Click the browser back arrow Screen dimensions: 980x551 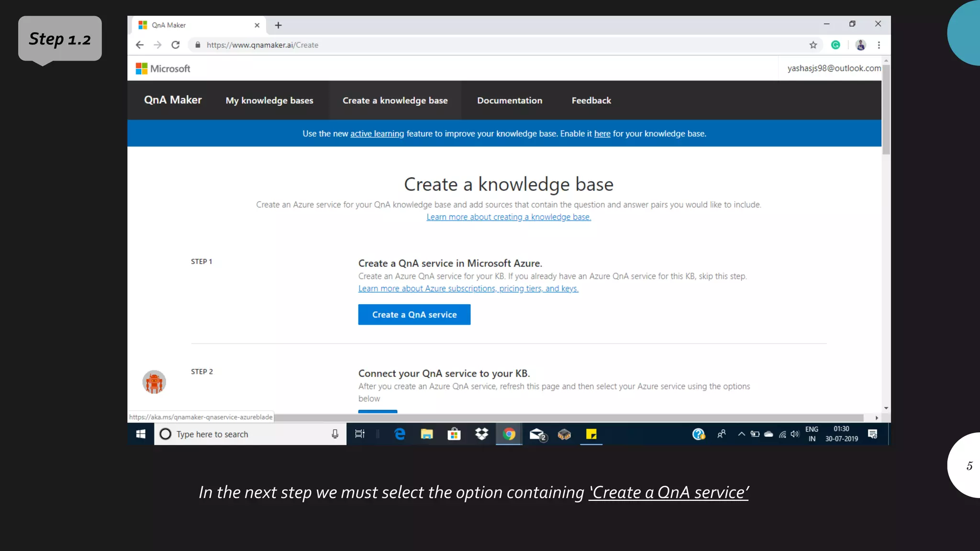pos(140,45)
